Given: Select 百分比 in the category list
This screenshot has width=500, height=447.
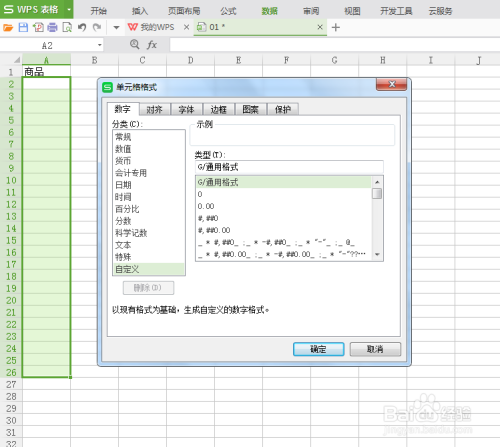Looking at the screenshot, I should pos(149,209).
